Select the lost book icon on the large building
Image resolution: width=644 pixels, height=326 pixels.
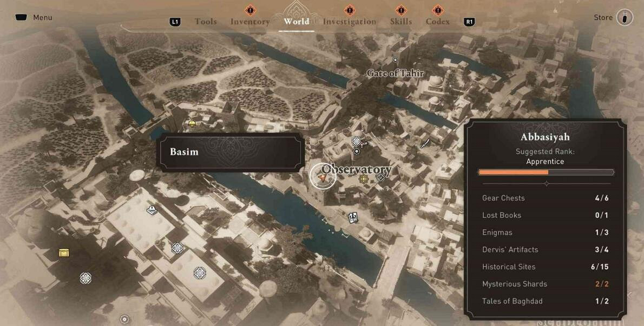[x=152, y=210]
